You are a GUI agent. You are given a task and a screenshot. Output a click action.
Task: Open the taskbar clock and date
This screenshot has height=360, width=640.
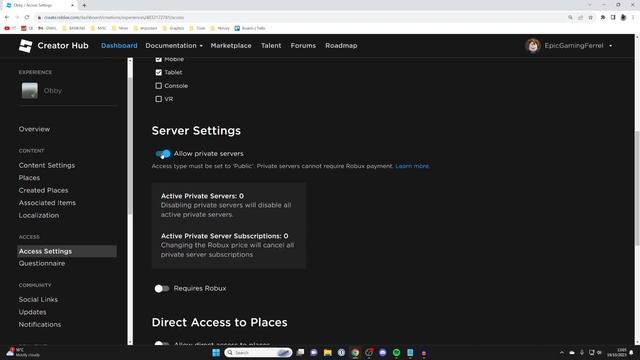(617, 353)
